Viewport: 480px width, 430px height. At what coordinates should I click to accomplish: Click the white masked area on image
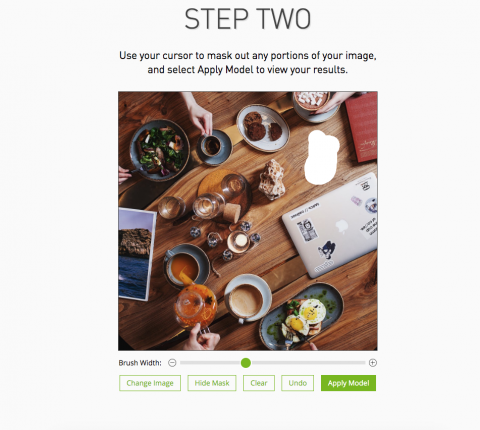[x=321, y=158]
